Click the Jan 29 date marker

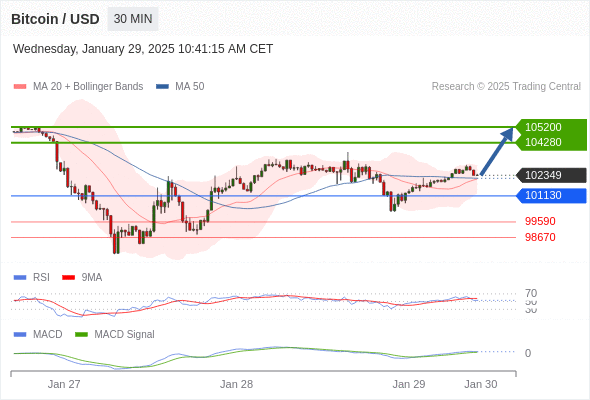409,384
